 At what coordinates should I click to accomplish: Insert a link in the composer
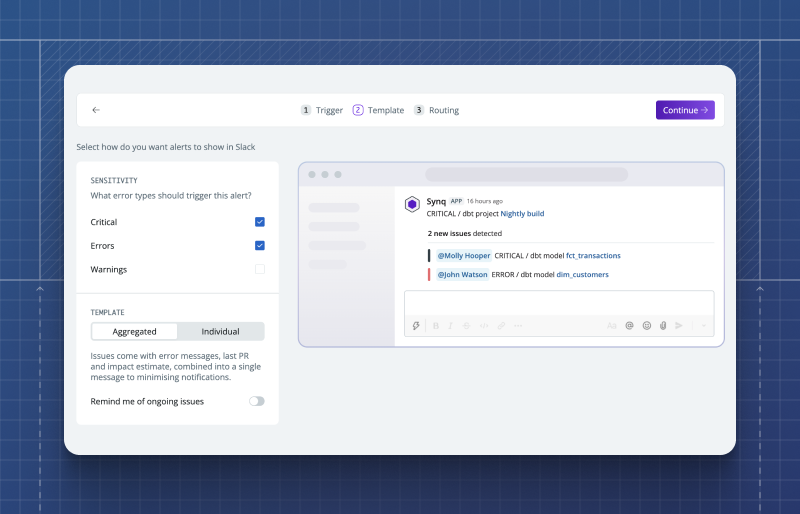click(x=501, y=326)
